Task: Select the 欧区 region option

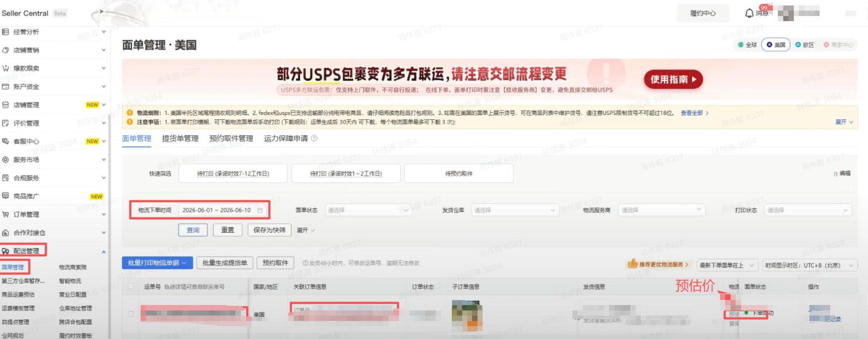Action: click(805, 45)
